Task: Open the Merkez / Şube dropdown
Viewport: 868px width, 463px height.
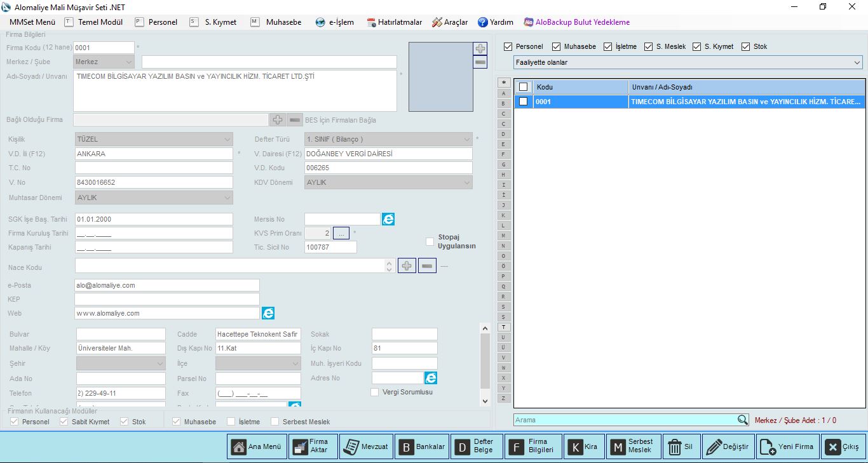Action: coord(104,62)
